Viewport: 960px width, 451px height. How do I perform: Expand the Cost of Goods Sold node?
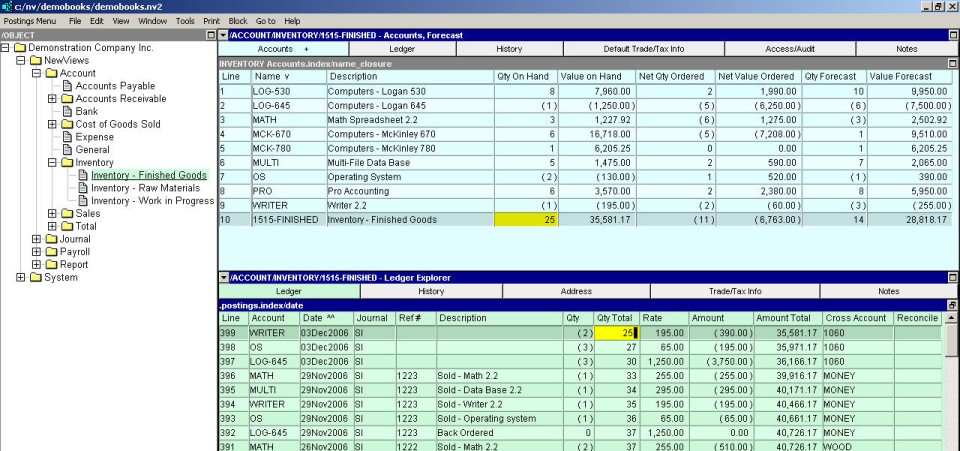pyautogui.click(x=52, y=124)
